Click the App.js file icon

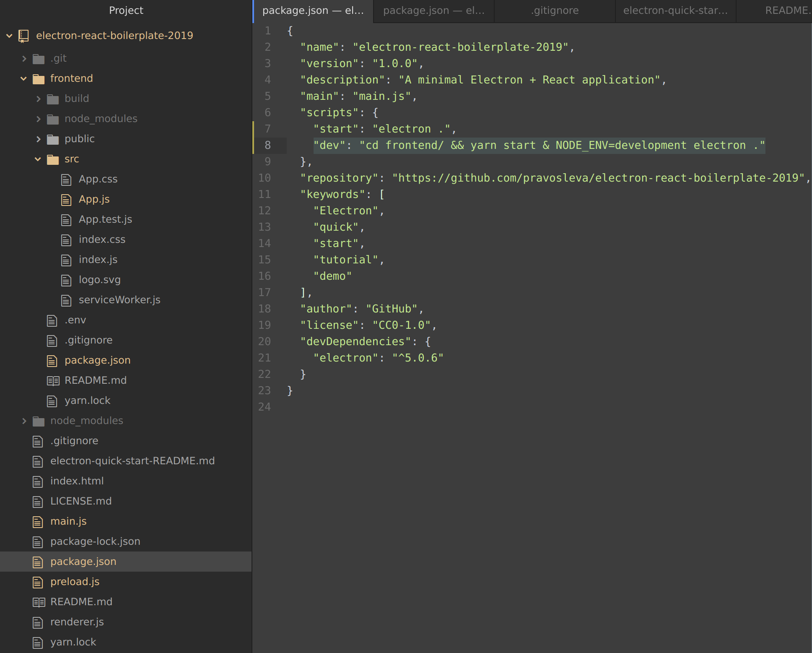click(x=66, y=200)
